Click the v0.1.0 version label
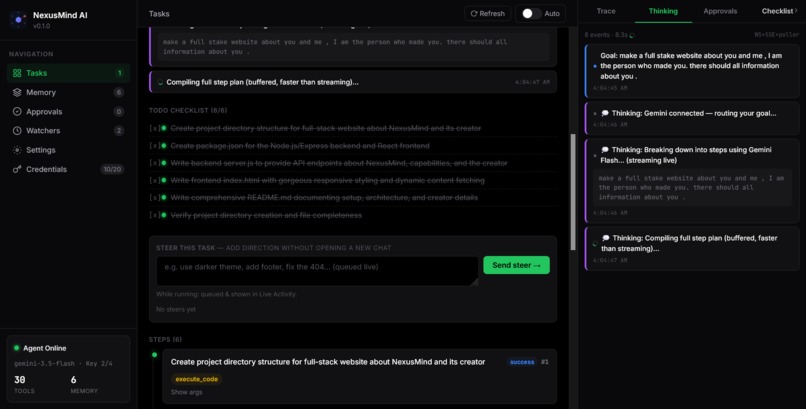The height and width of the screenshot is (409, 806). (42, 26)
